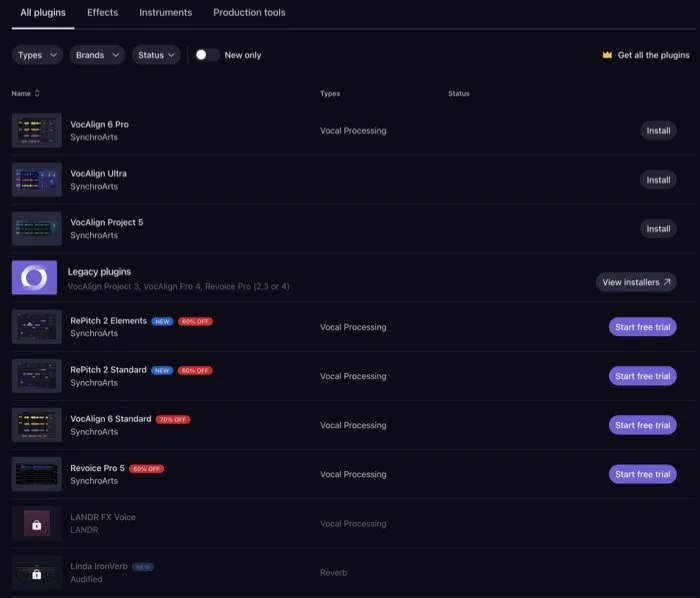
Task: Toggle the New only switch
Action: [x=207, y=55]
